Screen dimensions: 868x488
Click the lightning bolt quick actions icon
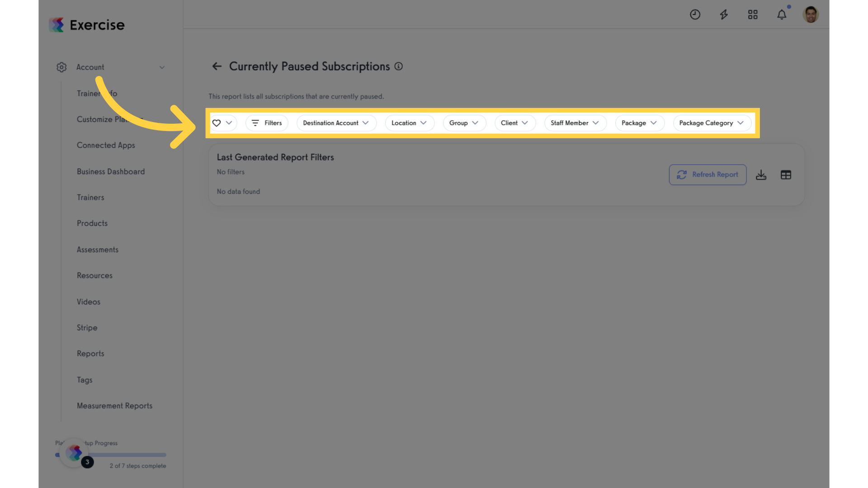[724, 14]
